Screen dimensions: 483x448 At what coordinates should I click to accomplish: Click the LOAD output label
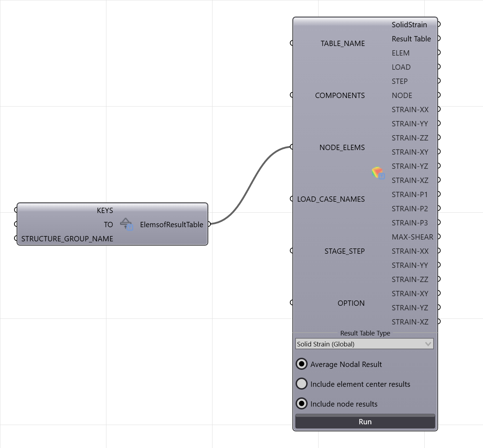pos(401,67)
